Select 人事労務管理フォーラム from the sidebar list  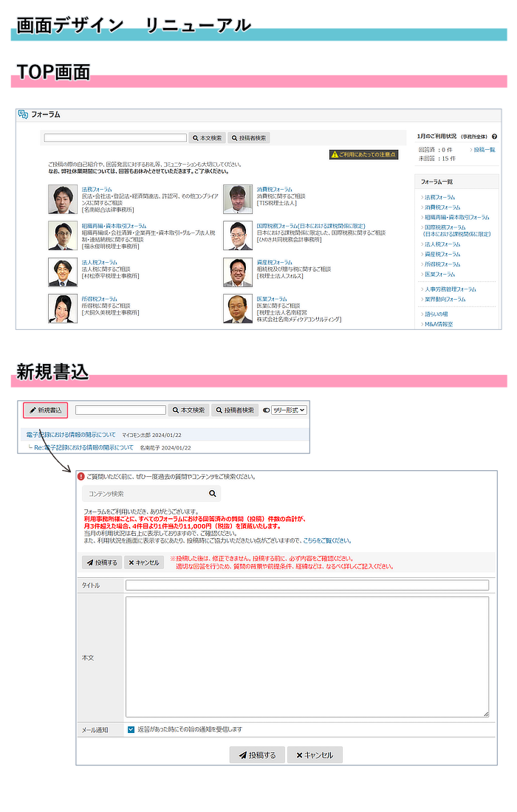449,289
